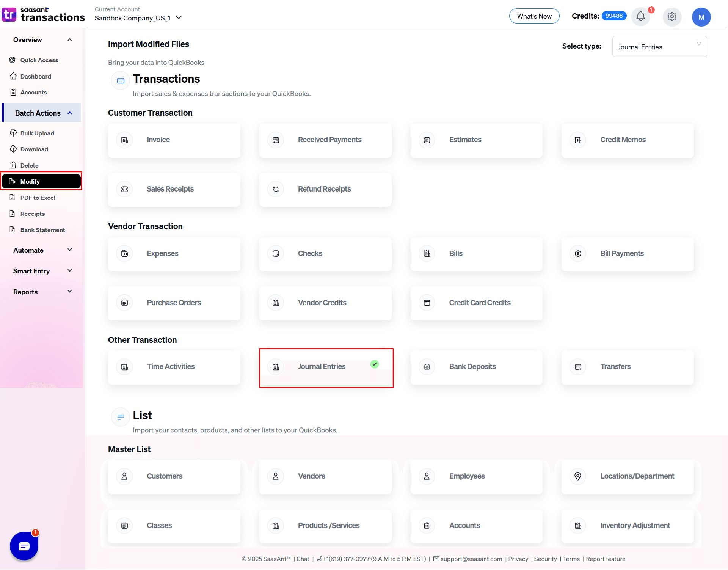
Task: Click the SaasAnt Transactions logo
Action: [43, 14]
